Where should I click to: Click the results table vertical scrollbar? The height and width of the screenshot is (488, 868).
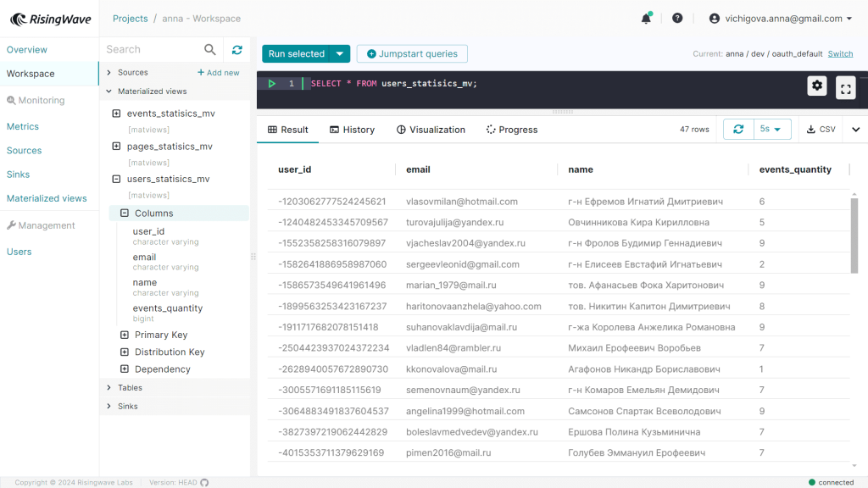(x=854, y=236)
